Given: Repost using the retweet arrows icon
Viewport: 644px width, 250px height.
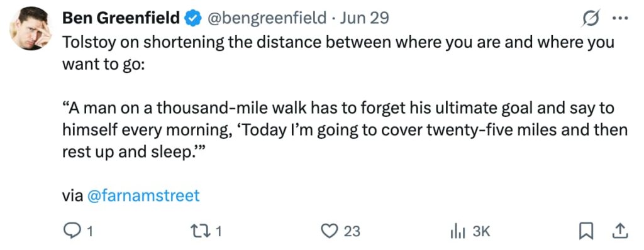Looking at the screenshot, I should point(203,232).
